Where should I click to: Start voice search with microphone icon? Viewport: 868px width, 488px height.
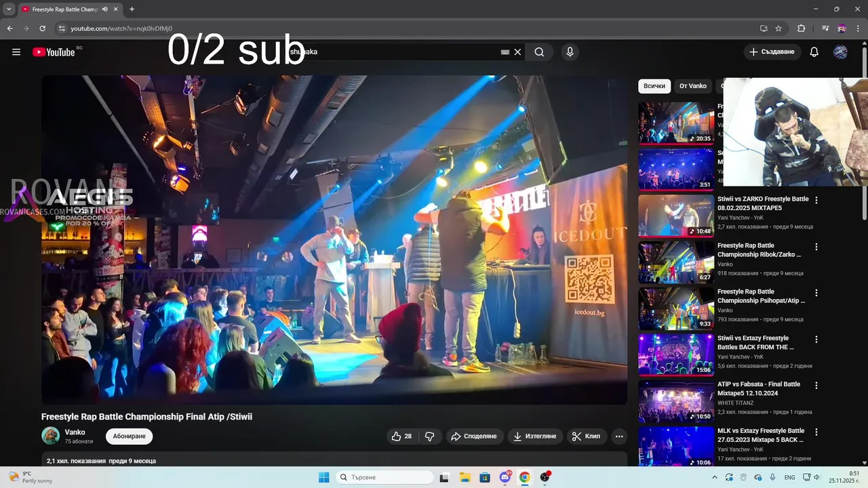(570, 52)
